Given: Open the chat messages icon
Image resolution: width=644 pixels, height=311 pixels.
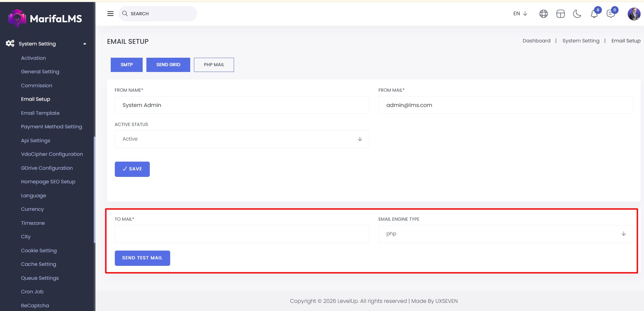Looking at the screenshot, I should tap(611, 14).
